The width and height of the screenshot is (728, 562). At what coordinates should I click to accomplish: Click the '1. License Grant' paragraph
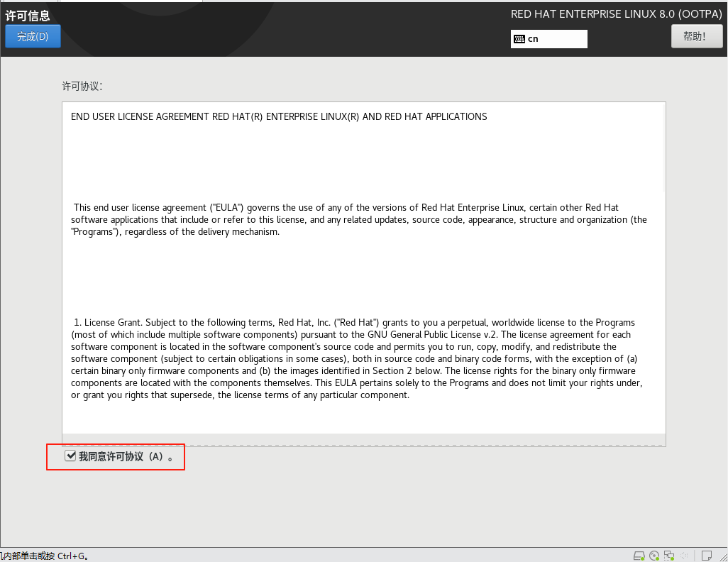tap(357, 358)
